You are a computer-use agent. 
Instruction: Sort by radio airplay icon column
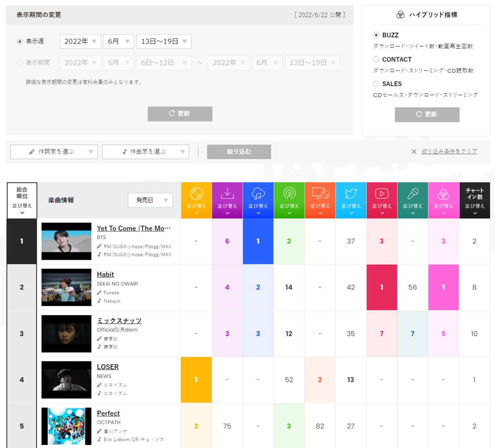click(x=289, y=200)
